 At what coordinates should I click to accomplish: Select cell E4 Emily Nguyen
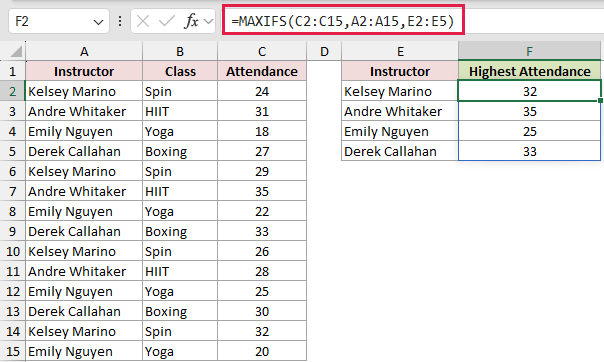pyautogui.click(x=400, y=131)
